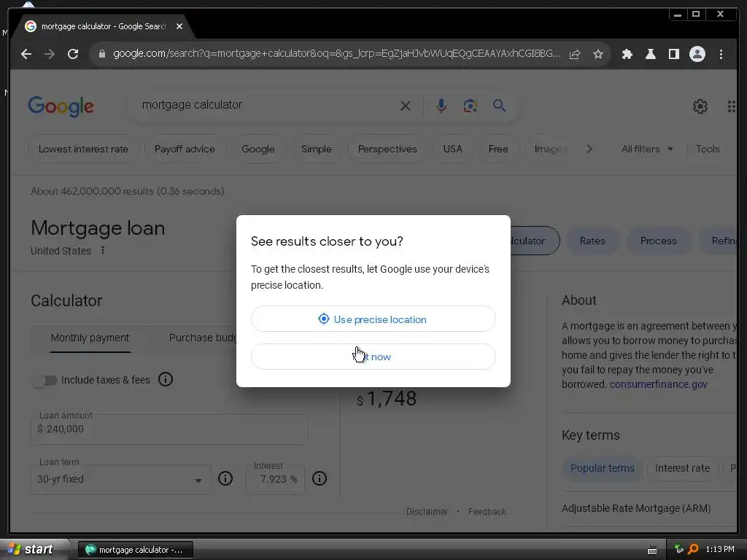Close the mortgage calculator tab
The height and width of the screenshot is (560, 747).
[x=179, y=27]
